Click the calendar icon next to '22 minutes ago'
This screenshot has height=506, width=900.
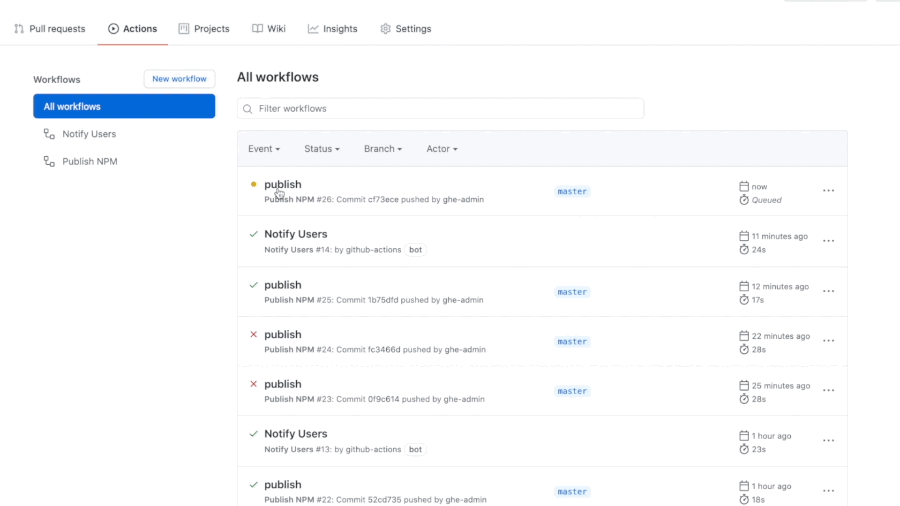[744, 336]
